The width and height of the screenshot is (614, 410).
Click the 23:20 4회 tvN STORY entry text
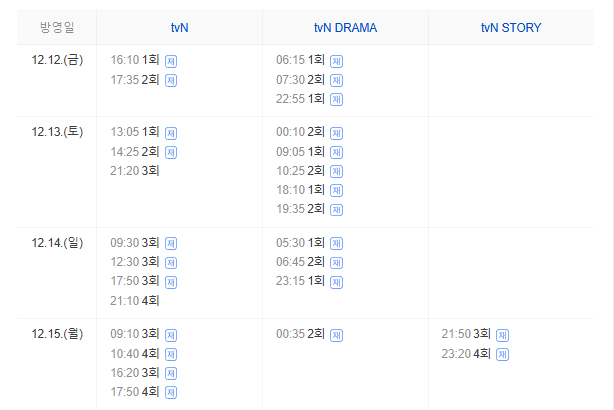(x=466, y=354)
